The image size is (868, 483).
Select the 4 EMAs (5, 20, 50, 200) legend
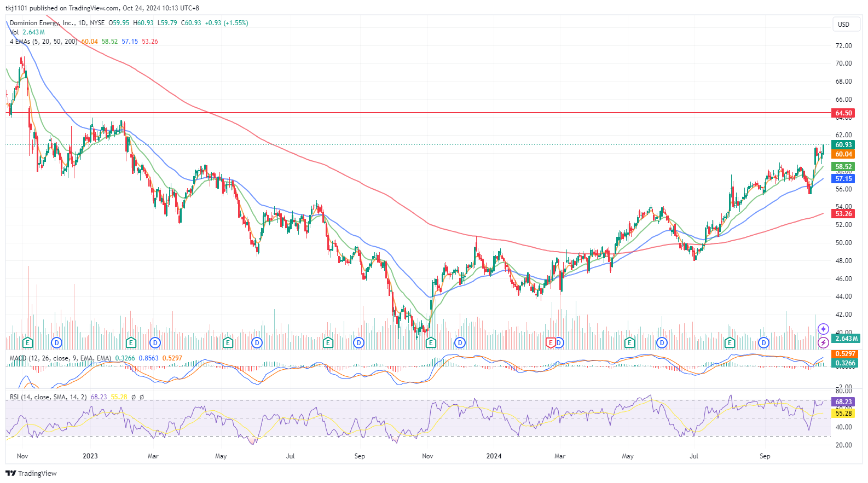point(44,42)
